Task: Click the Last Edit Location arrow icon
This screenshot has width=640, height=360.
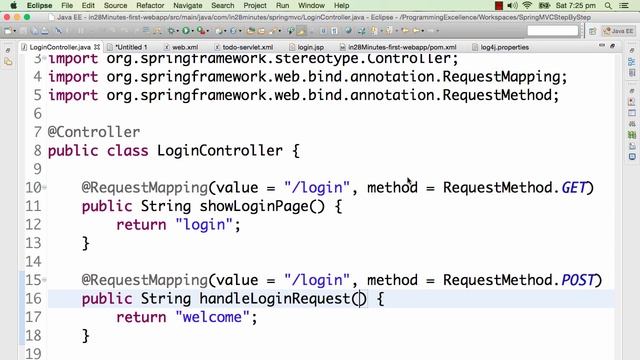Action: point(405,31)
